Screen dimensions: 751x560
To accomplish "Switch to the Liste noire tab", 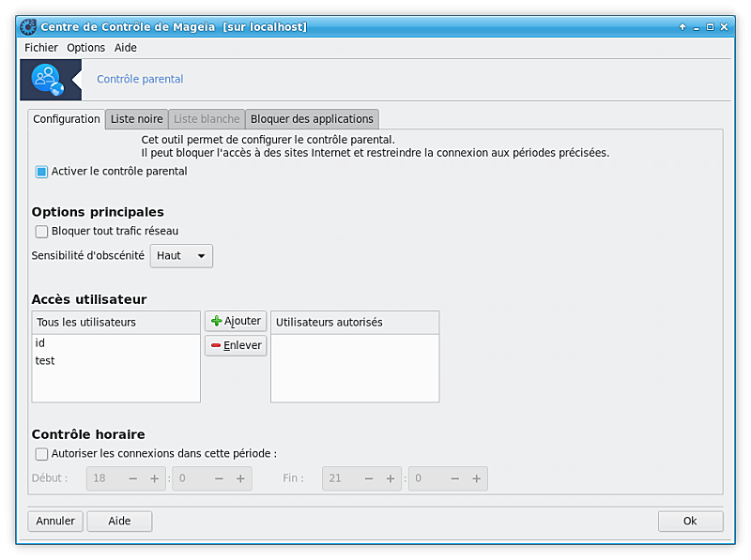I will [136, 119].
